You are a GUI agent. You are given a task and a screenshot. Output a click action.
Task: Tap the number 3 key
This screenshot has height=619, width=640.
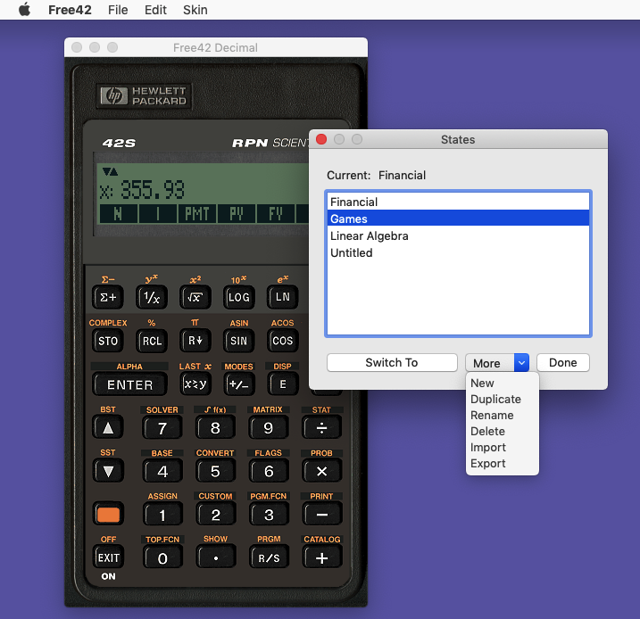269,515
